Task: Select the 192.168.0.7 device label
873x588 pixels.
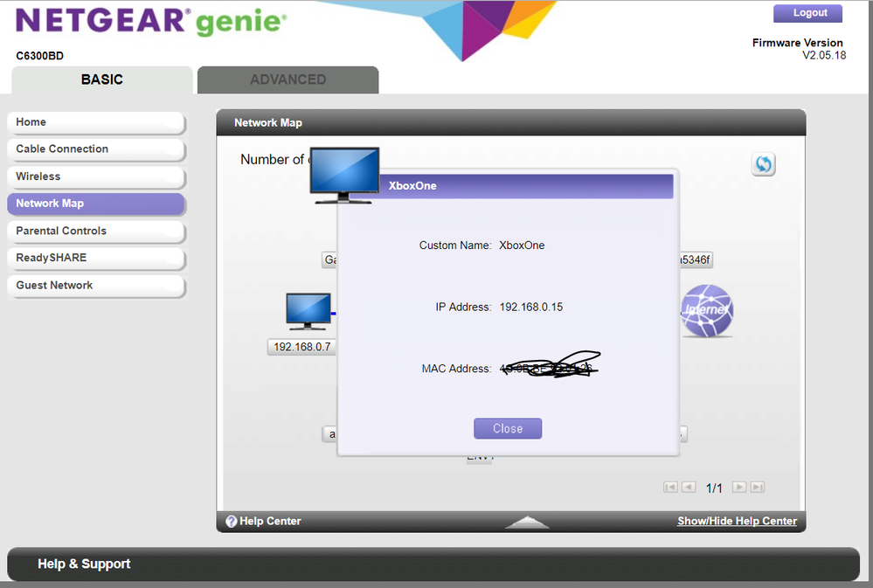Action: pos(302,347)
